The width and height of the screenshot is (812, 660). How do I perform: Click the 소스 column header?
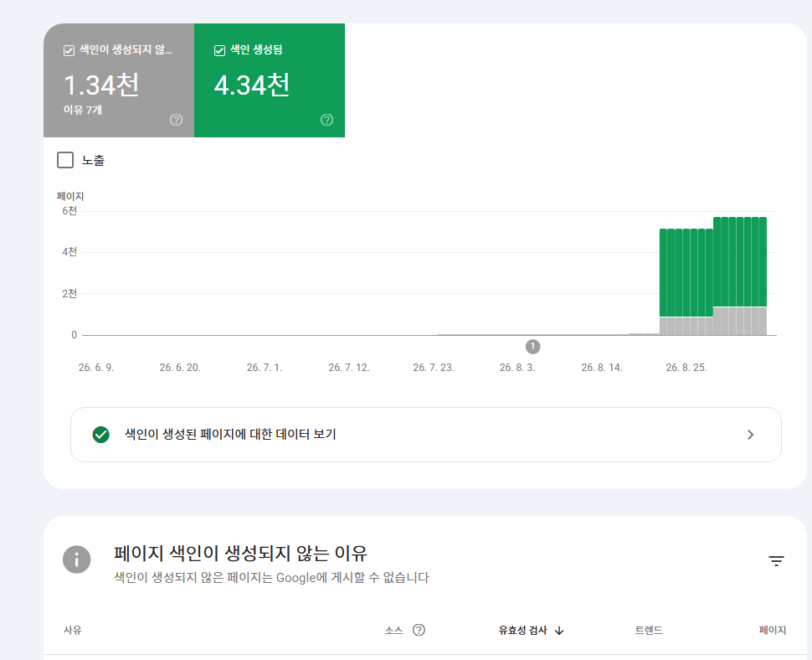393,630
